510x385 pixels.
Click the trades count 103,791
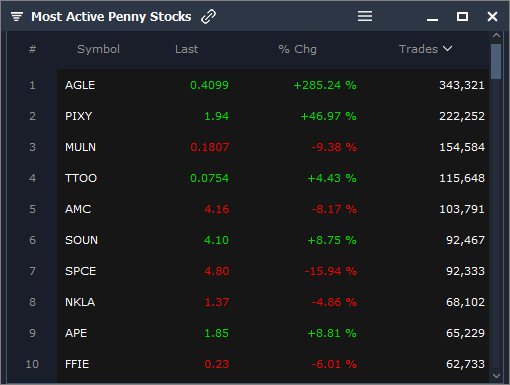point(462,209)
